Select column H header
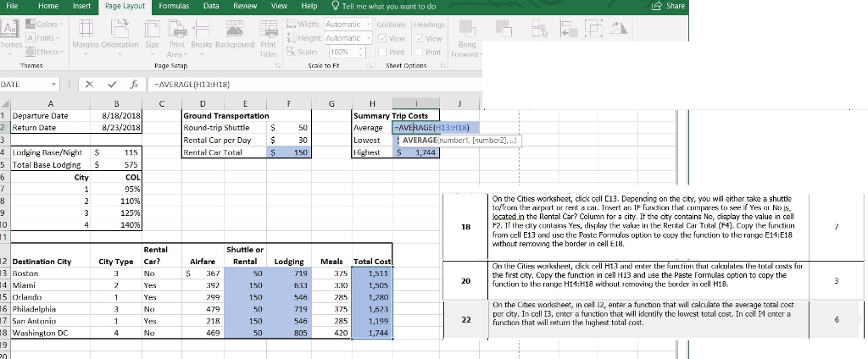Image resolution: width=868 pixels, height=359 pixels. [372, 103]
